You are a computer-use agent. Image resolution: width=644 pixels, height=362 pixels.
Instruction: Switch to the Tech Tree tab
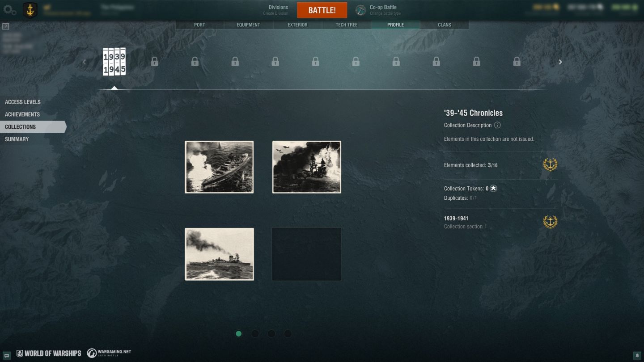coord(347,25)
